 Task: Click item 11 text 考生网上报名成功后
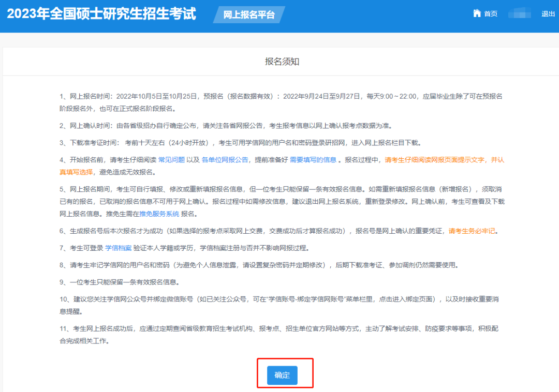pos(103,328)
